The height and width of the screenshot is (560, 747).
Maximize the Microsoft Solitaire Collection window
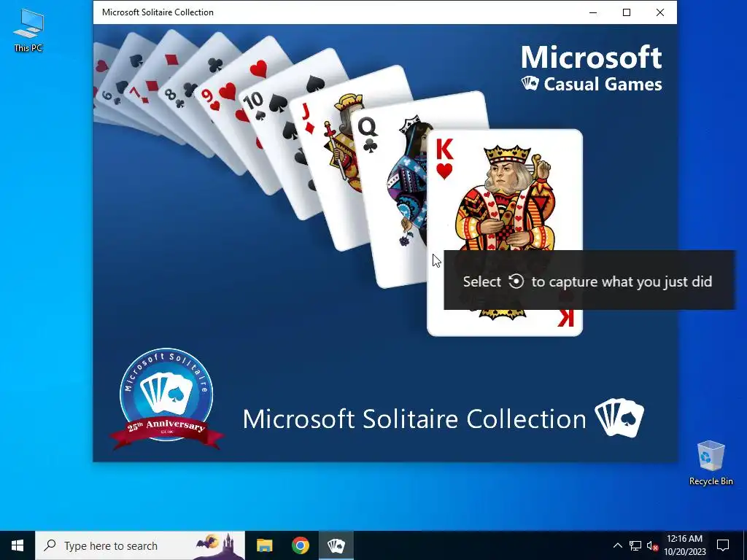(627, 12)
